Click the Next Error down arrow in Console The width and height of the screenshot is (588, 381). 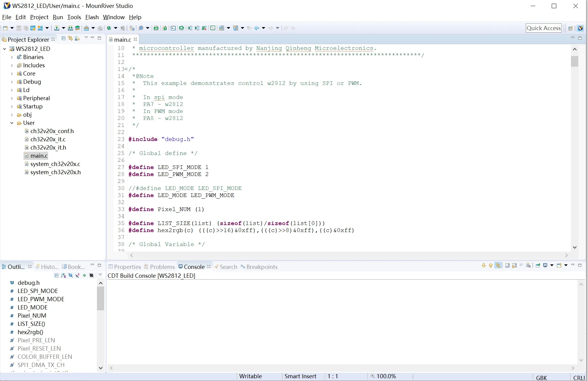point(483,265)
